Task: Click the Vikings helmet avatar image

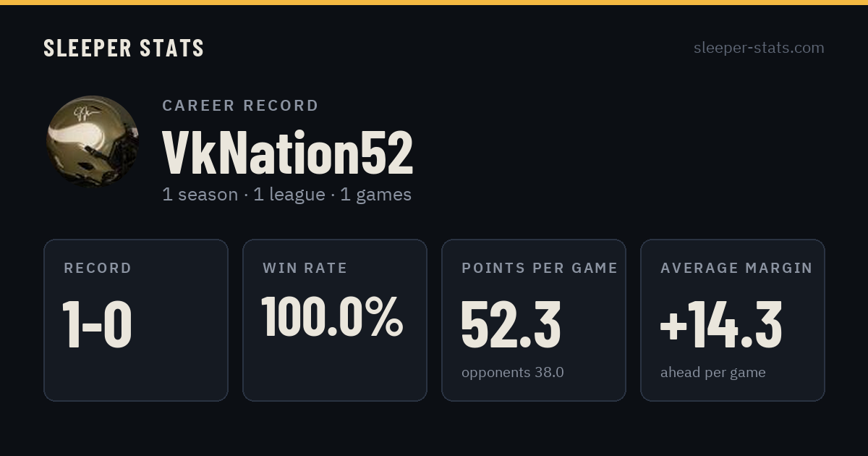Action: click(x=93, y=142)
